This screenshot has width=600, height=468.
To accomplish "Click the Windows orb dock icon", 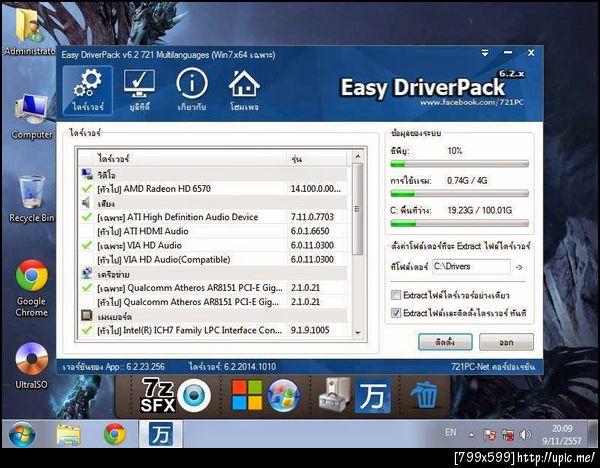I will tap(283, 395).
